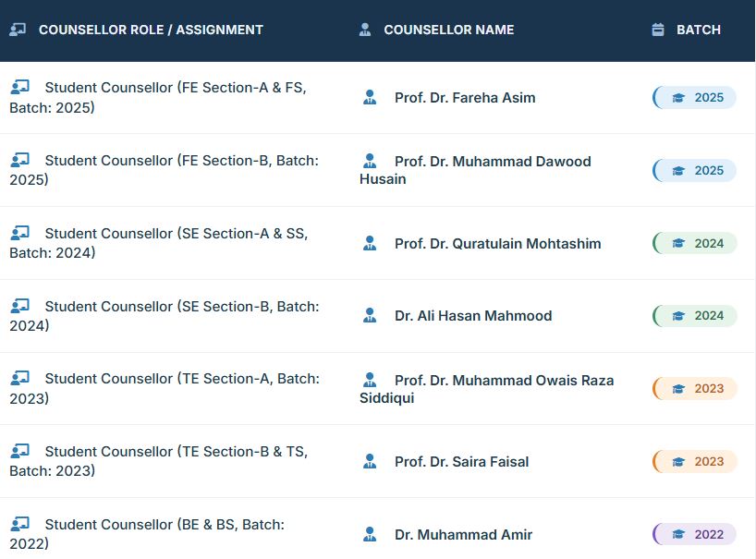Click person icon beside Prof. Dr. Saira Faisal
This screenshot has height=559, width=756.
tap(370, 461)
